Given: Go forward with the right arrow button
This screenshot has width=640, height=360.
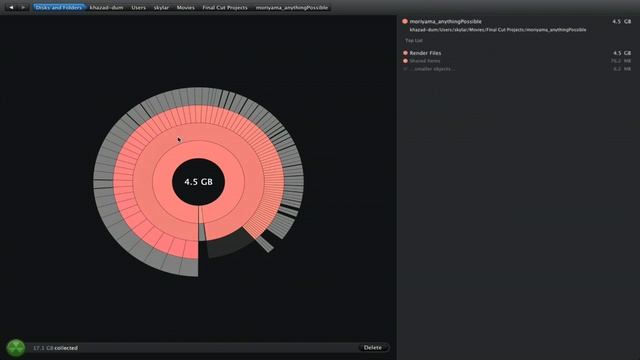Looking at the screenshot, I should [23, 7].
